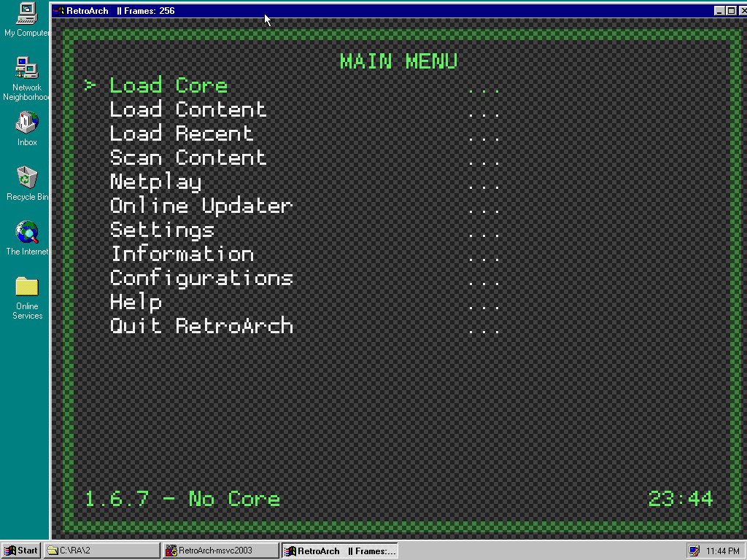Click ellipsis next to Quit RetroArch
The width and height of the screenshot is (747, 560).
483,330
